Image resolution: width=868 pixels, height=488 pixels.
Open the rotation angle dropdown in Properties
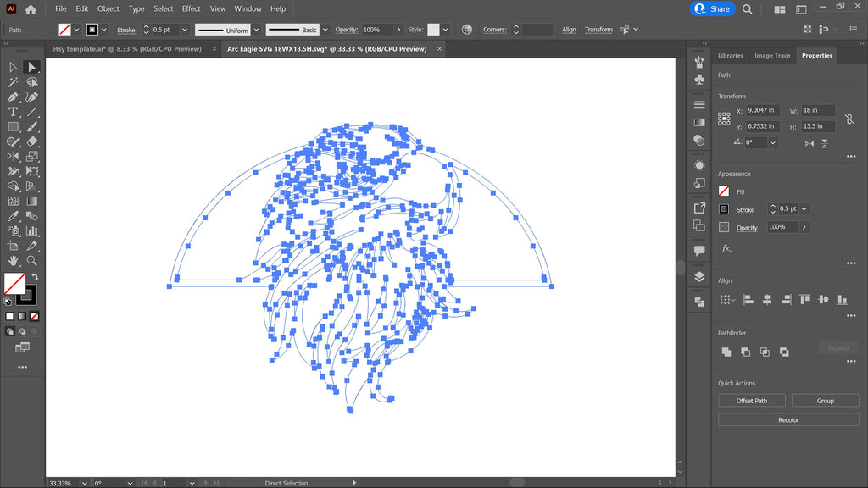[773, 142]
